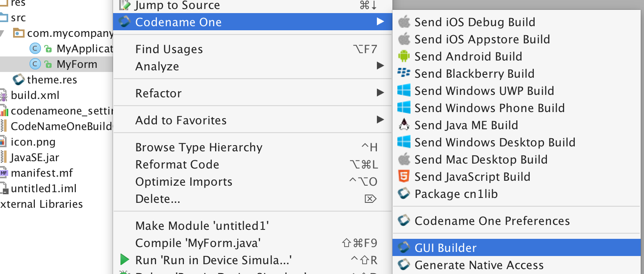Click the image icon beside icon.png
Image resolution: width=644 pixels, height=274 pixels.
point(5,142)
